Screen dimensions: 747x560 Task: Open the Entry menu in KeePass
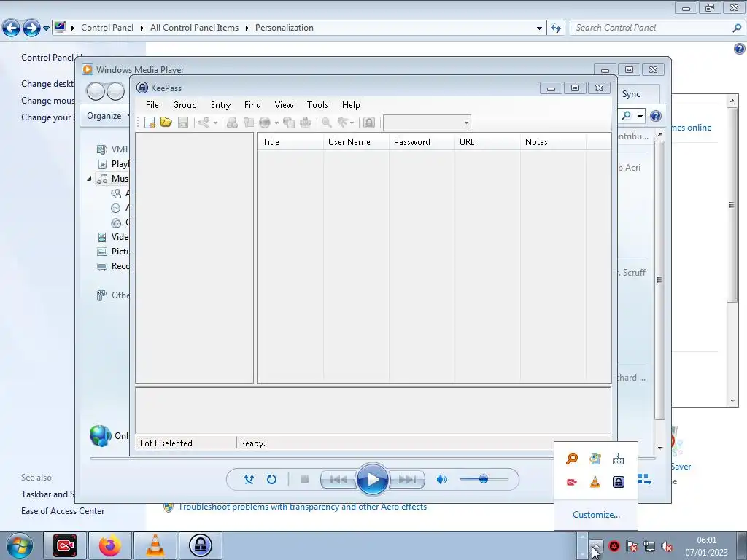220,105
